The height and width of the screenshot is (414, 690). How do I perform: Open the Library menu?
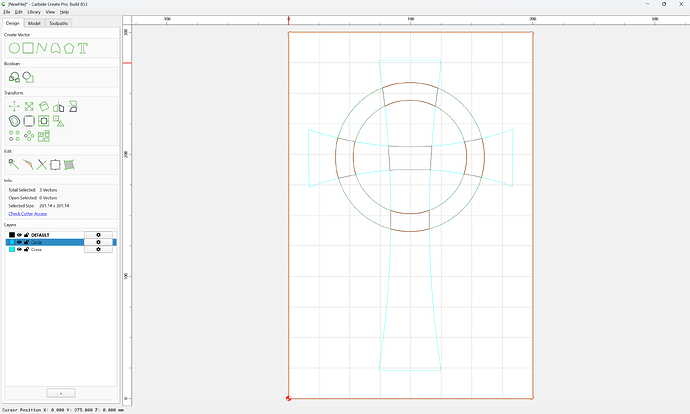[34, 12]
